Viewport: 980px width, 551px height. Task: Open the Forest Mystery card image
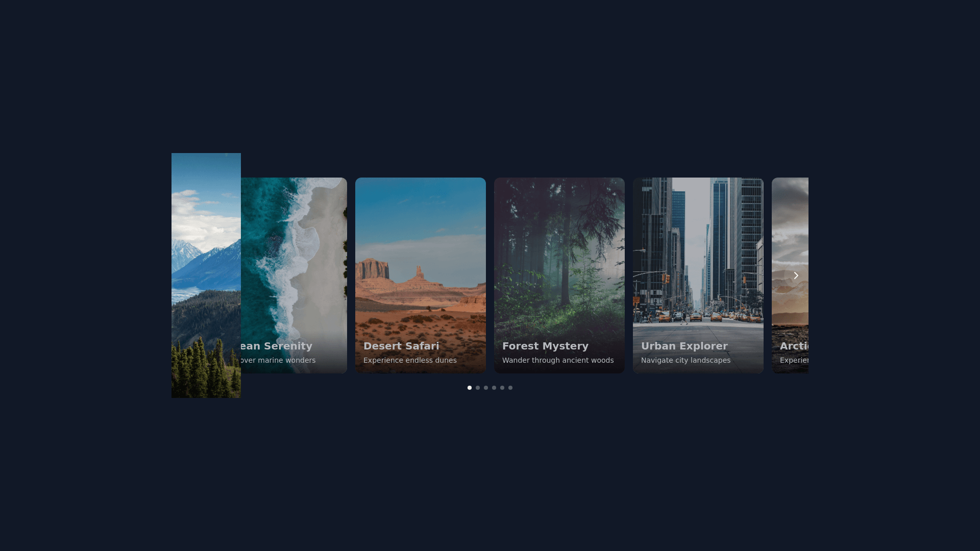pyautogui.click(x=559, y=255)
